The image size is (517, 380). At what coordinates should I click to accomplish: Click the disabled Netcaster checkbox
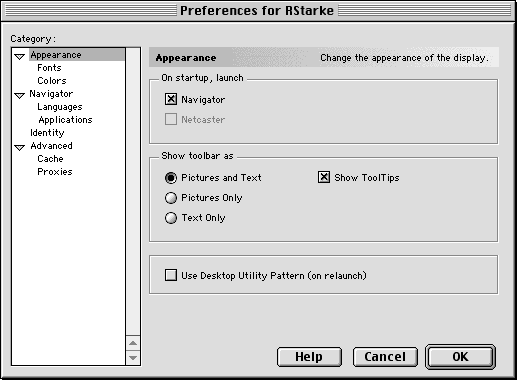pos(171,119)
